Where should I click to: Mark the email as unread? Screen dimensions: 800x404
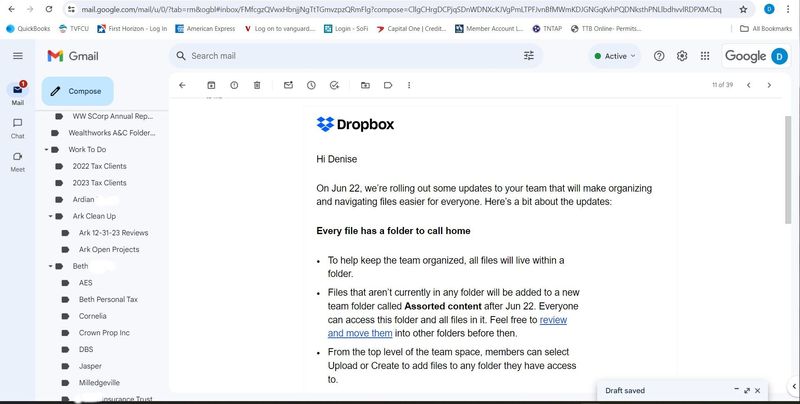(288, 85)
